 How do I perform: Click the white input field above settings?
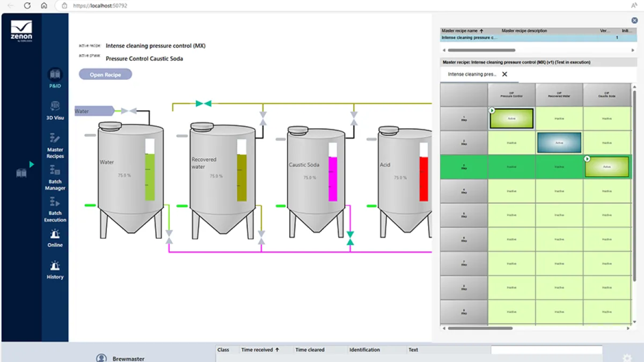[x=546, y=350]
